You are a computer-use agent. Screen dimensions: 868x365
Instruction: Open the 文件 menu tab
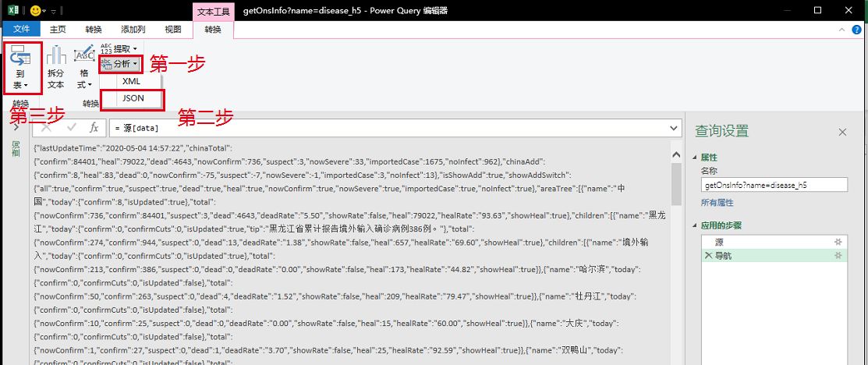coord(22,30)
